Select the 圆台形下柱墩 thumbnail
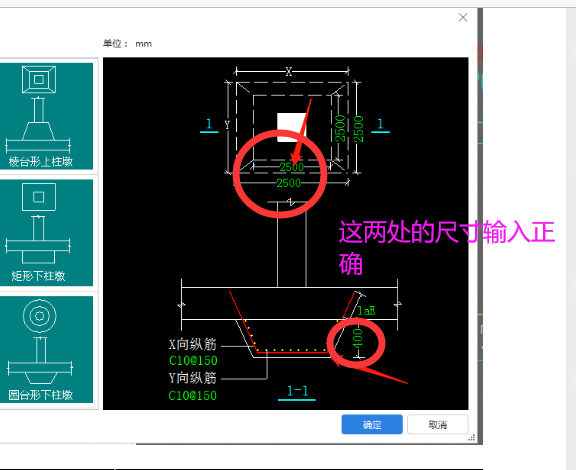The height and width of the screenshot is (470, 576). click(46, 349)
